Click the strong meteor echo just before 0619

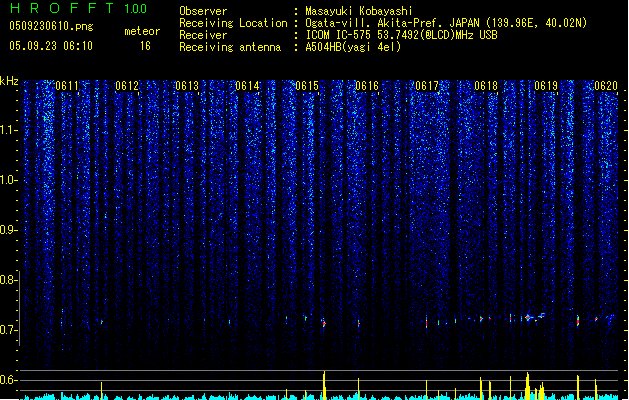(x=528, y=317)
